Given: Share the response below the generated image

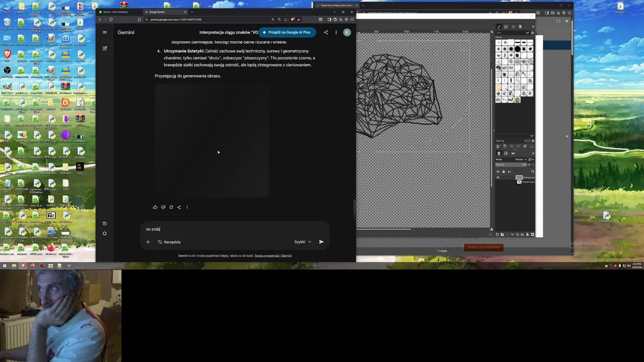Looking at the screenshot, I should pos(179,207).
